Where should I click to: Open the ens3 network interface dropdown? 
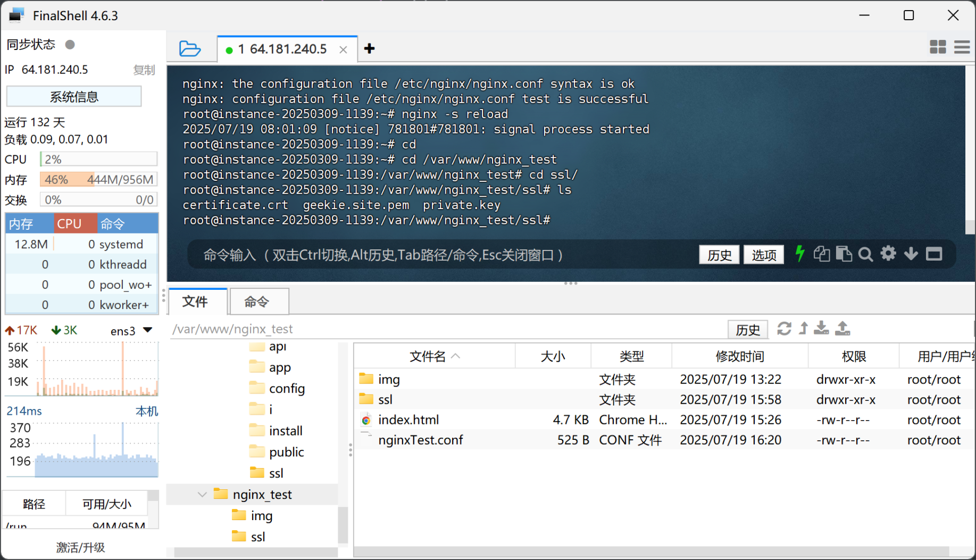point(148,330)
